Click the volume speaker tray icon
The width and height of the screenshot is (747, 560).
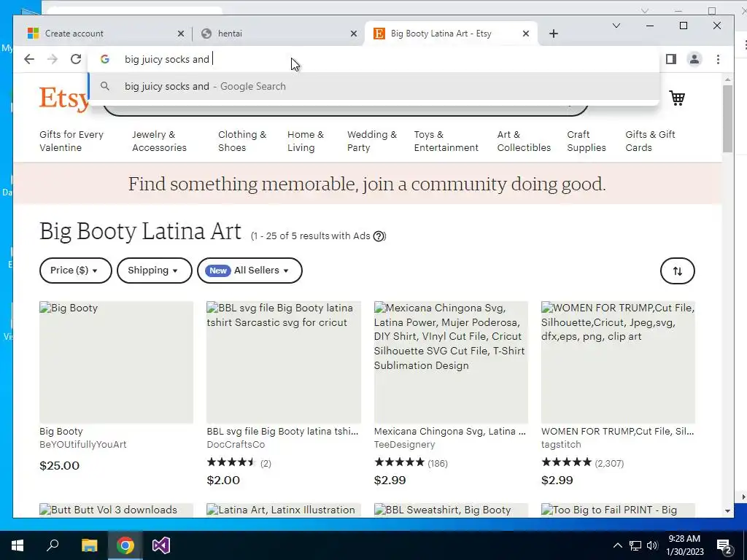(x=652, y=545)
